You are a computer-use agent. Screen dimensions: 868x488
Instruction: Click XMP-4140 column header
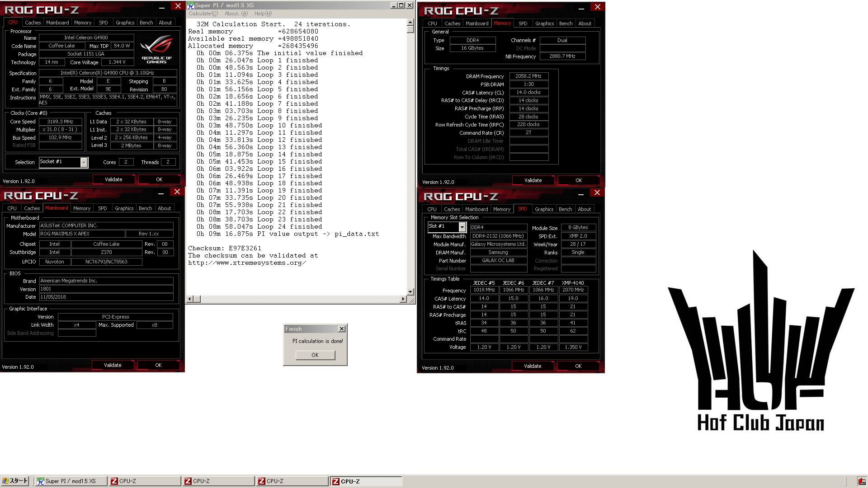pos(573,283)
